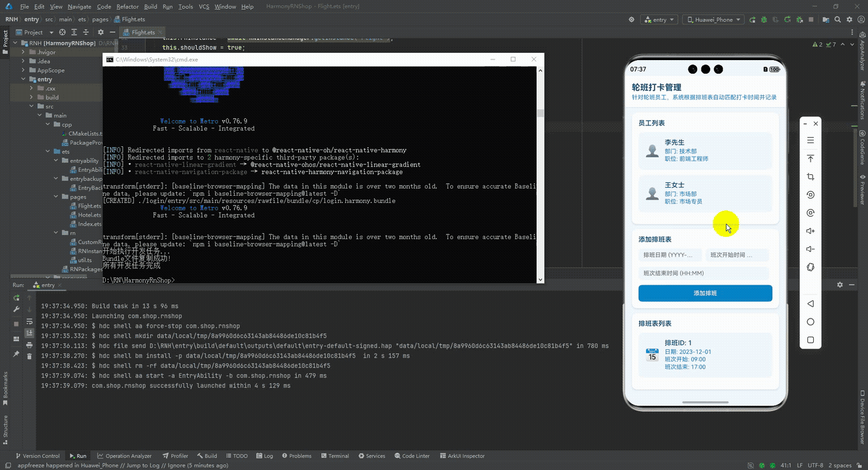868x470 pixels.
Task: Open the Refactor menu
Action: click(x=127, y=7)
